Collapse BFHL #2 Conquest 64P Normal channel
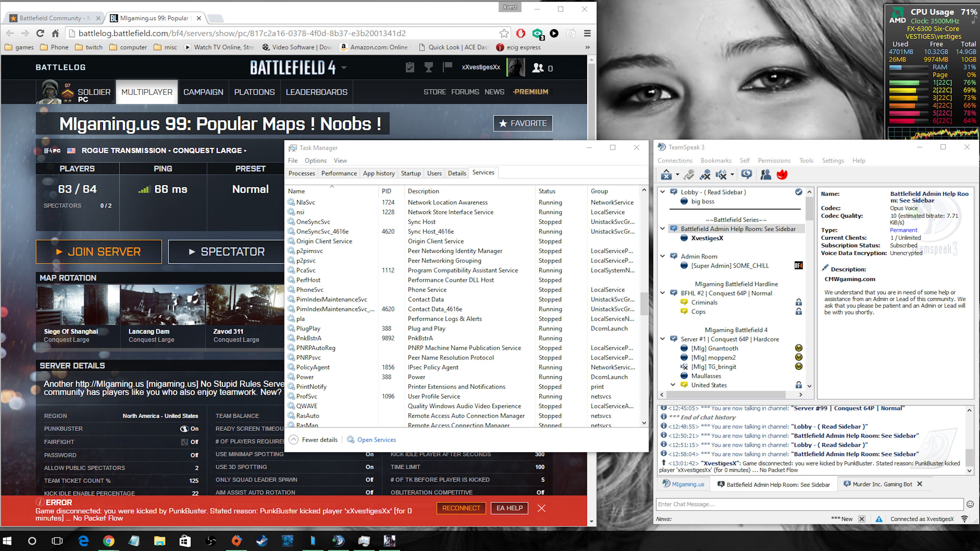Screen dimensions: 980x551 (662, 293)
